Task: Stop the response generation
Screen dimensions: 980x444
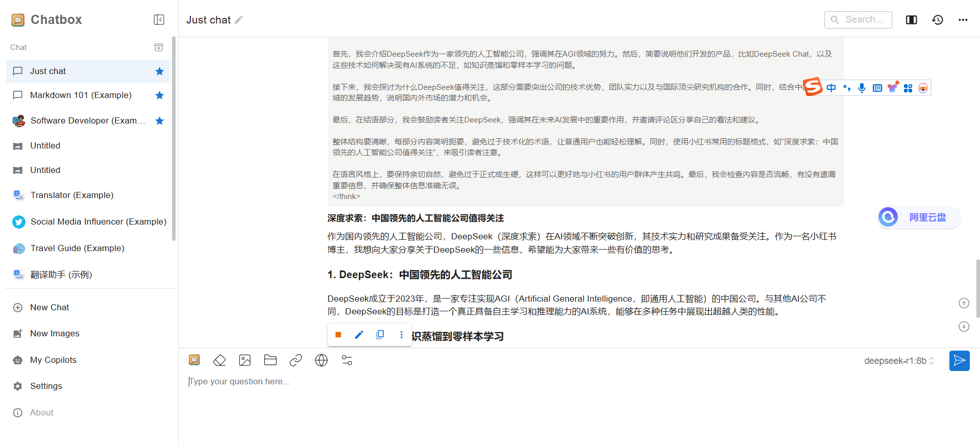Action: [x=338, y=335]
